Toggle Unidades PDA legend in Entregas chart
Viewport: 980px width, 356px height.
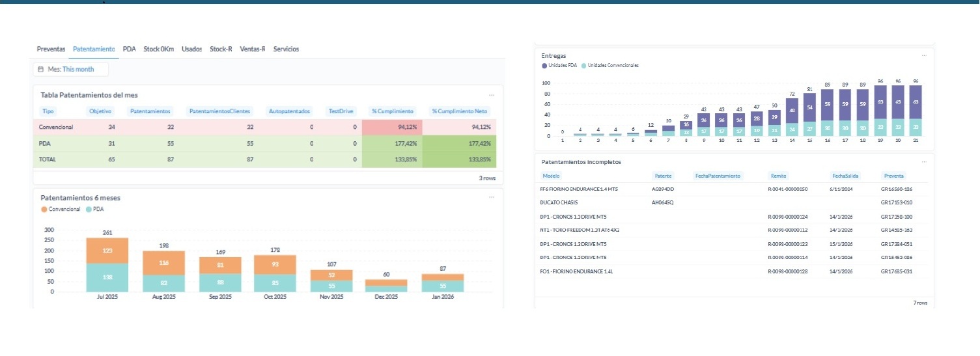click(559, 66)
